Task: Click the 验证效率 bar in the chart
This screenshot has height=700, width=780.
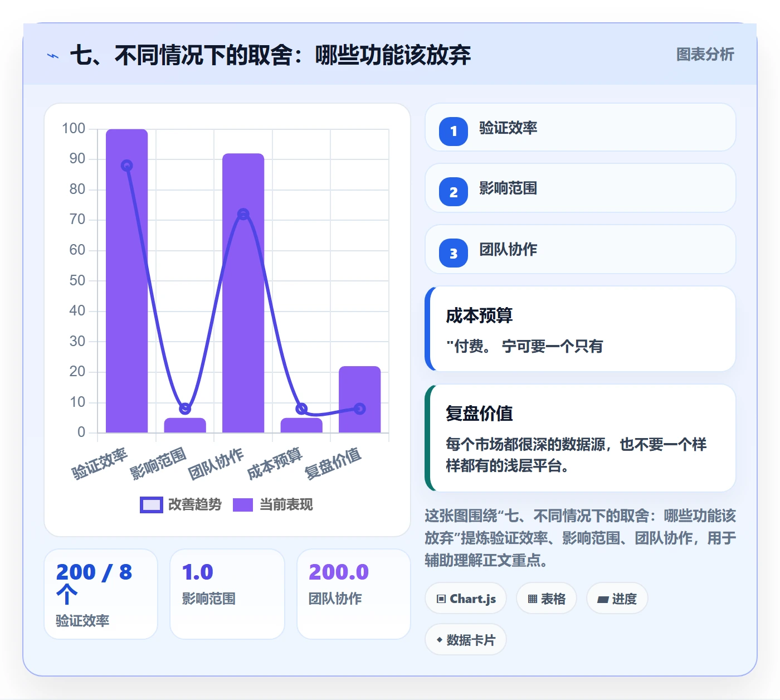Action: click(x=127, y=281)
